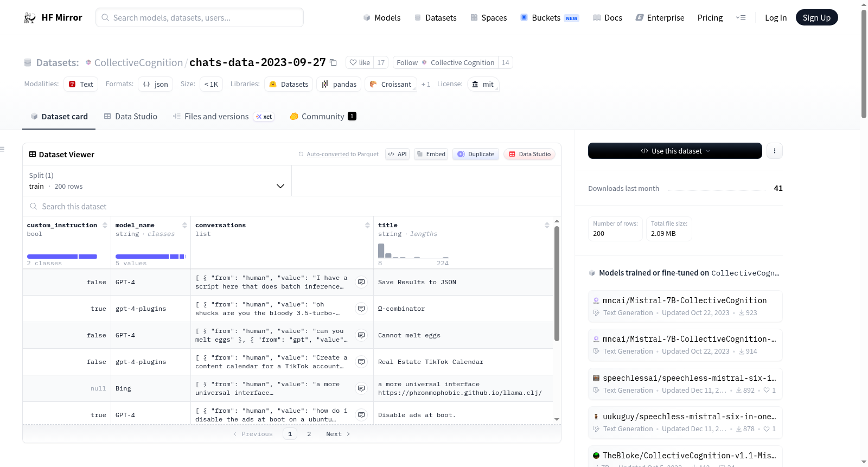Expand the Split train dropdown
The height and width of the screenshot is (467, 868).
point(157,181)
